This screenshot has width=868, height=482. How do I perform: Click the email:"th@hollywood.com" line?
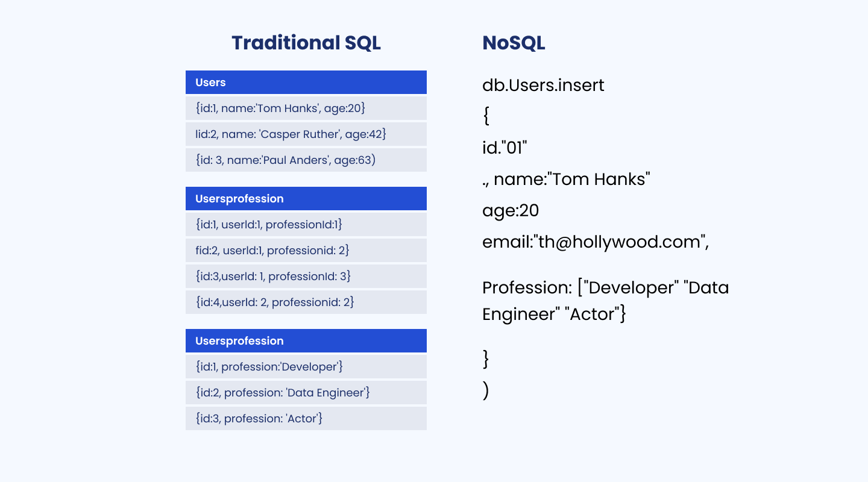click(596, 242)
